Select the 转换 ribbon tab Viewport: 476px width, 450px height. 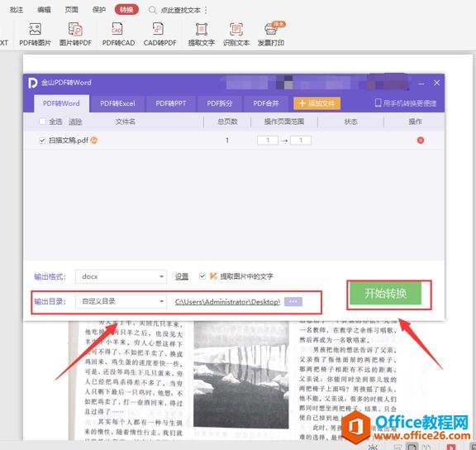[x=126, y=10]
